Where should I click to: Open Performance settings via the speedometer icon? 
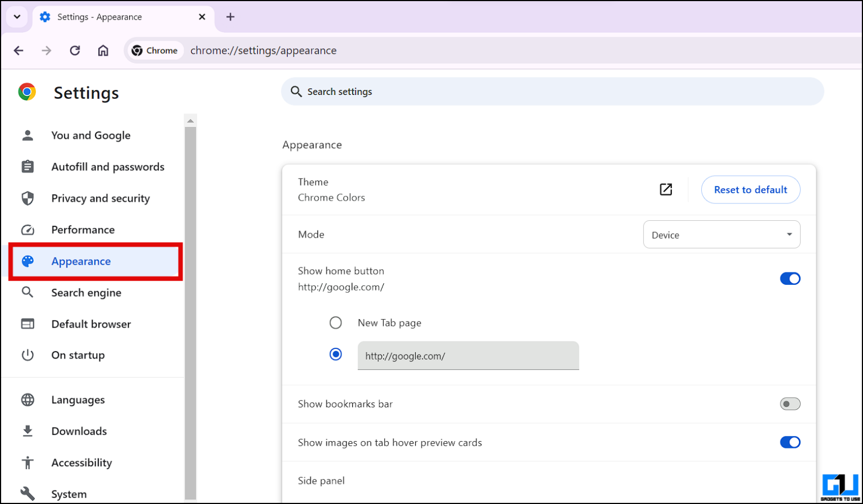[x=28, y=229]
